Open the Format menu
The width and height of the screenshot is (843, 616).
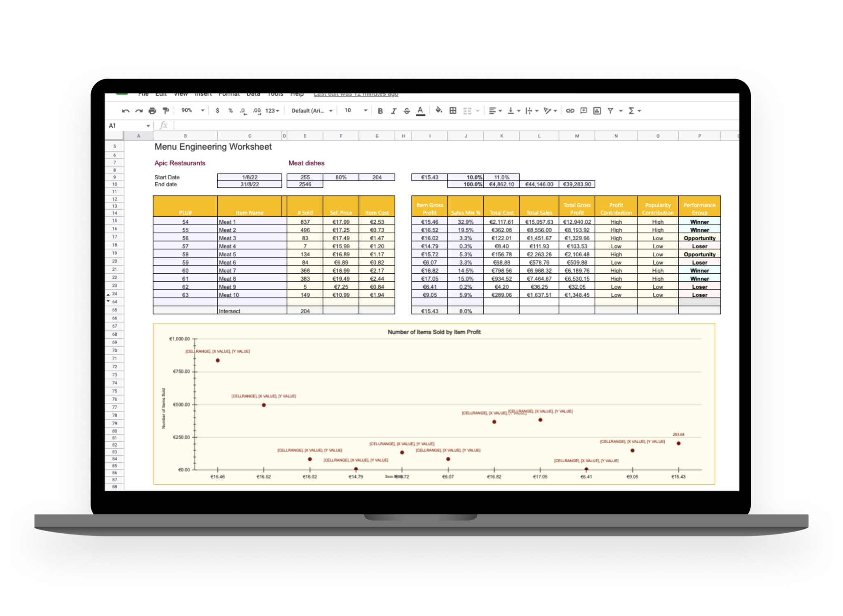(x=230, y=94)
